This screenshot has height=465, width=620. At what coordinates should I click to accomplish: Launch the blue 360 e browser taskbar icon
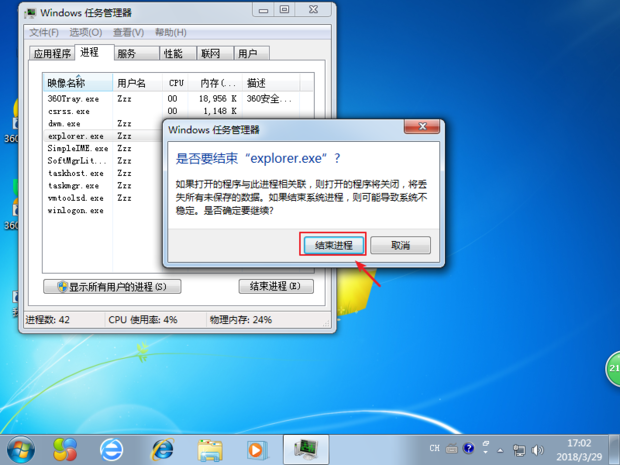[112, 450]
